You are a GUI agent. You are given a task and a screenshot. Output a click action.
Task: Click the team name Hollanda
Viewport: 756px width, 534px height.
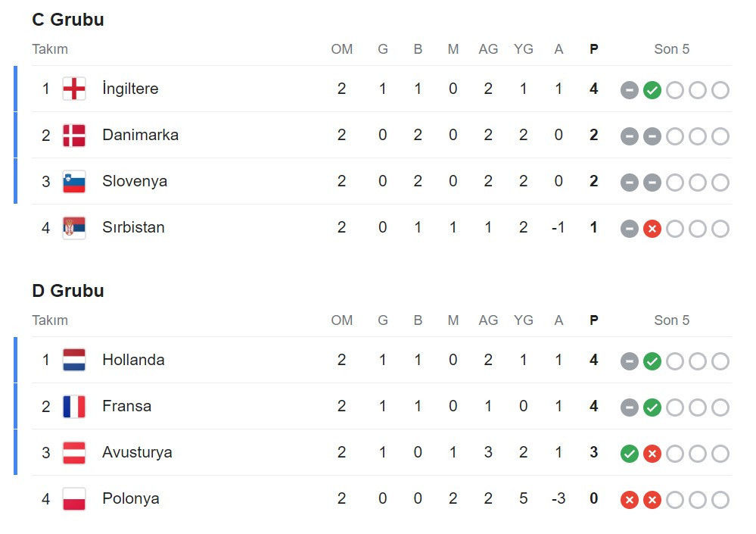tap(134, 360)
